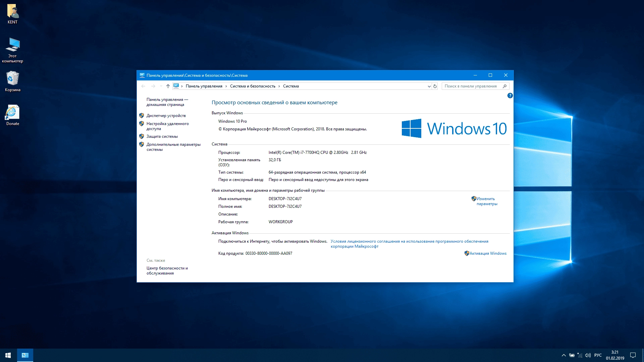The height and width of the screenshot is (362, 644).
Task: Open the clock showing 3:21
Action: coord(615,355)
